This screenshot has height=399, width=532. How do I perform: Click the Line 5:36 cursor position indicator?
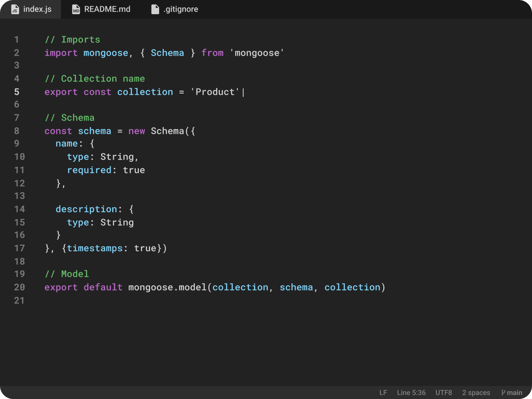(x=411, y=392)
